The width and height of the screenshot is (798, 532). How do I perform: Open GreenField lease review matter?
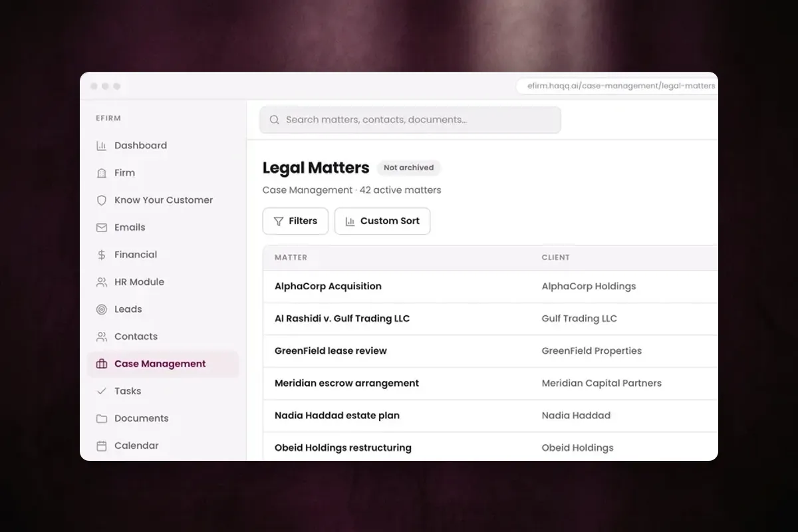coord(331,351)
